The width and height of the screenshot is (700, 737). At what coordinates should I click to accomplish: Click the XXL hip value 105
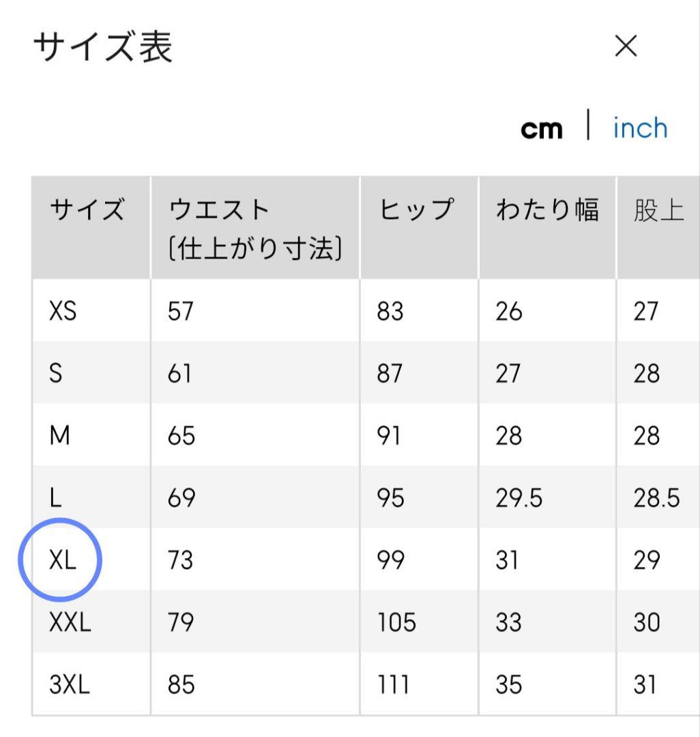click(396, 622)
